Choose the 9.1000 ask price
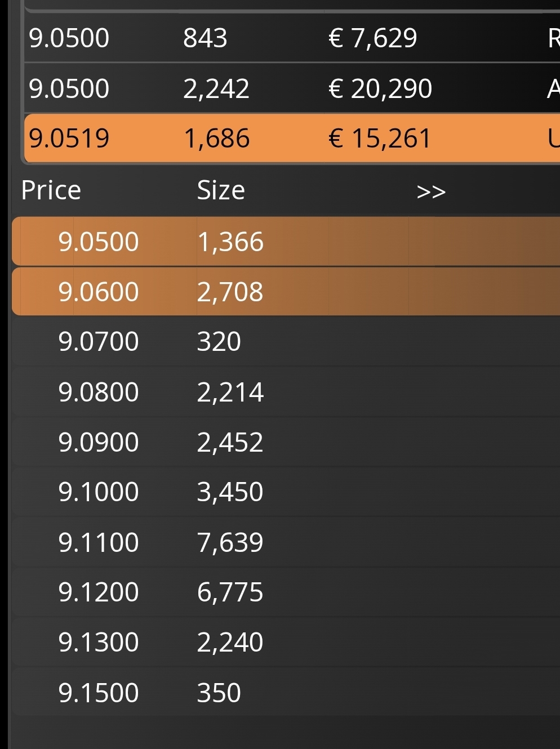This screenshot has height=749, width=560. tap(99, 492)
